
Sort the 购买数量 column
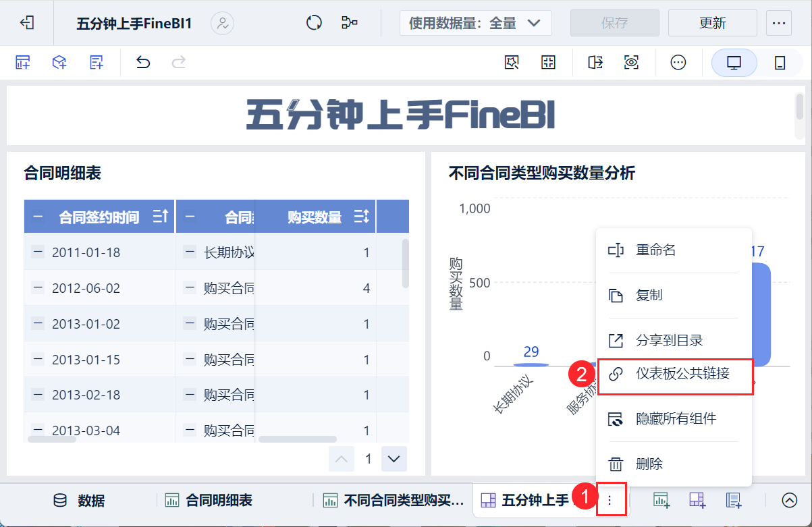click(362, 217)
